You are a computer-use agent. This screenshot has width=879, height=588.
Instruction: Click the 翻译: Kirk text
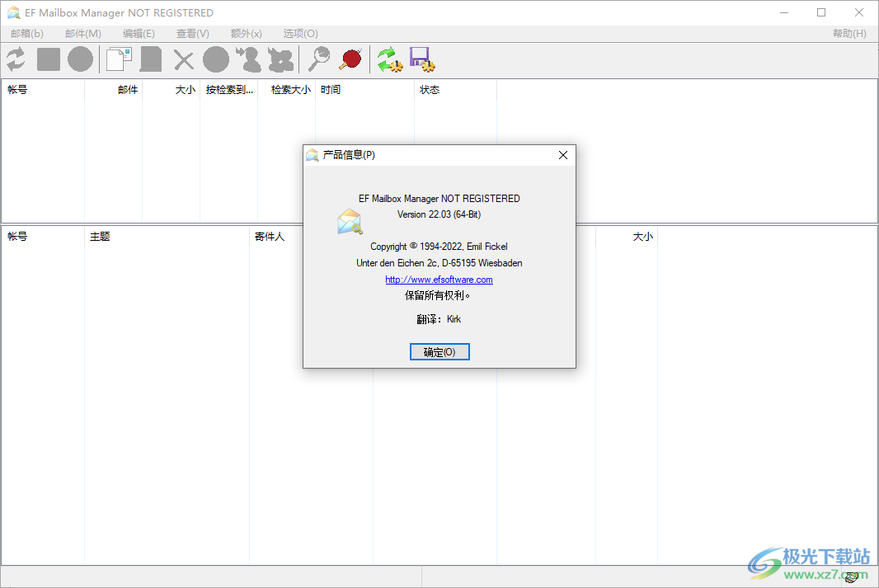click(x=439, y=319)
